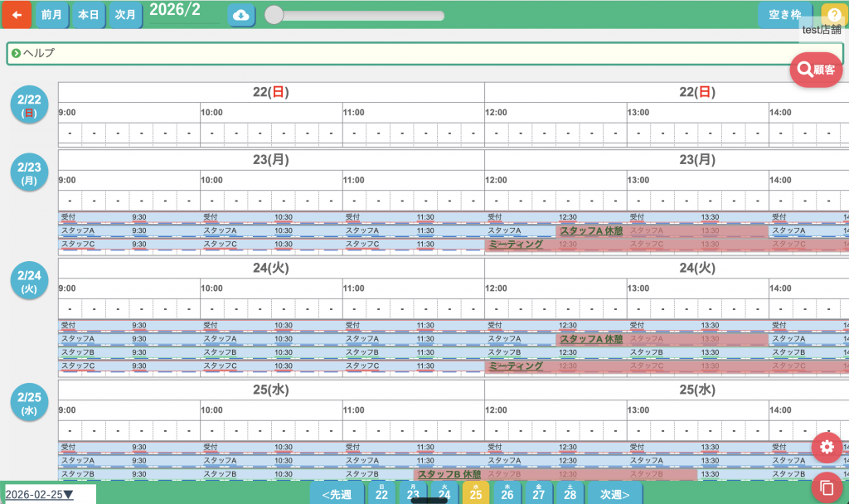849x504 pixels.
Task: Jump to the 2/24 Tuesday circle badge
Action: click(29, 280)
